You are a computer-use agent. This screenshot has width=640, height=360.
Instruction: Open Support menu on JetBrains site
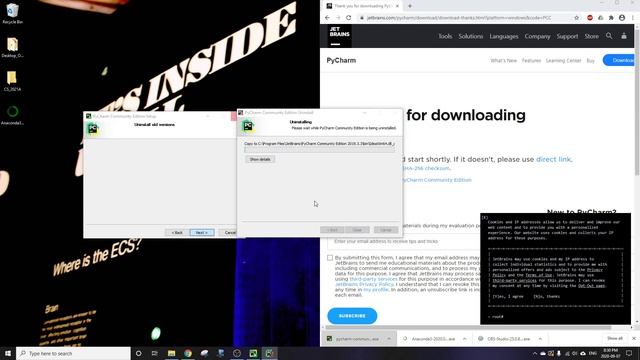(567, 36)
